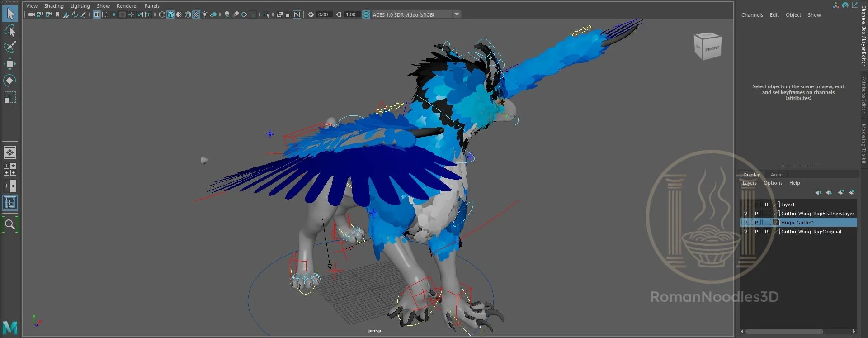Switch to the Anim tab

click(776, 175)
